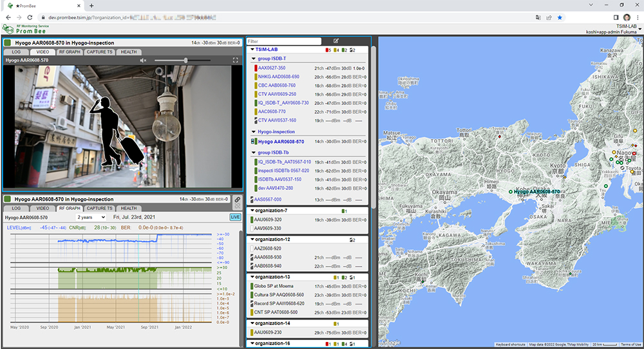Open the browser share icon
Screen dimensions: 644x349
tap(549, 17)
